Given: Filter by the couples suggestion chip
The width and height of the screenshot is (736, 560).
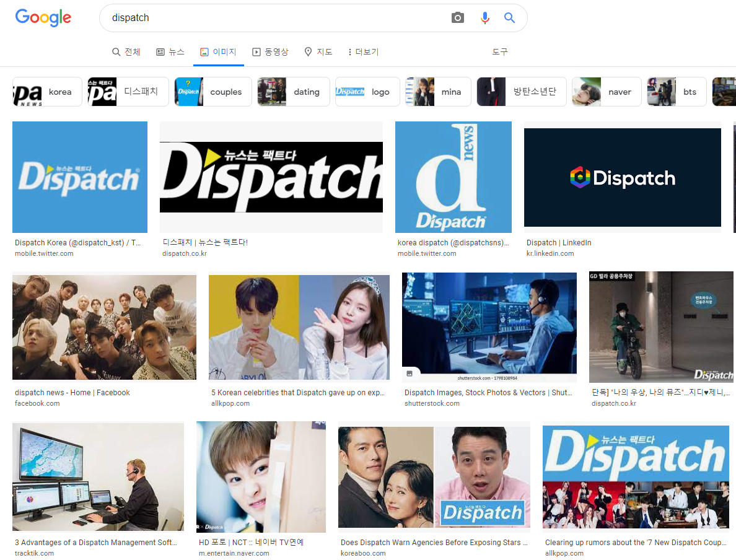Looking at the screenshot, I should 213,92.
